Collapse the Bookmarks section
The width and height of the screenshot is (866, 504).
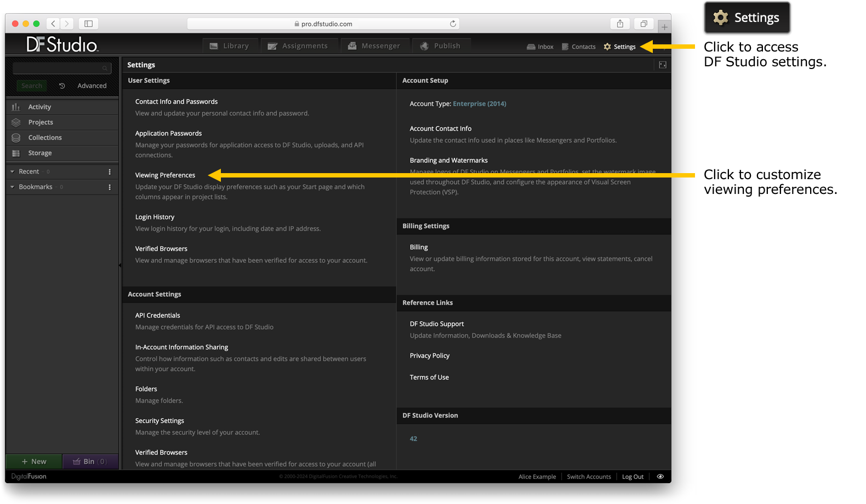[13, 187]
